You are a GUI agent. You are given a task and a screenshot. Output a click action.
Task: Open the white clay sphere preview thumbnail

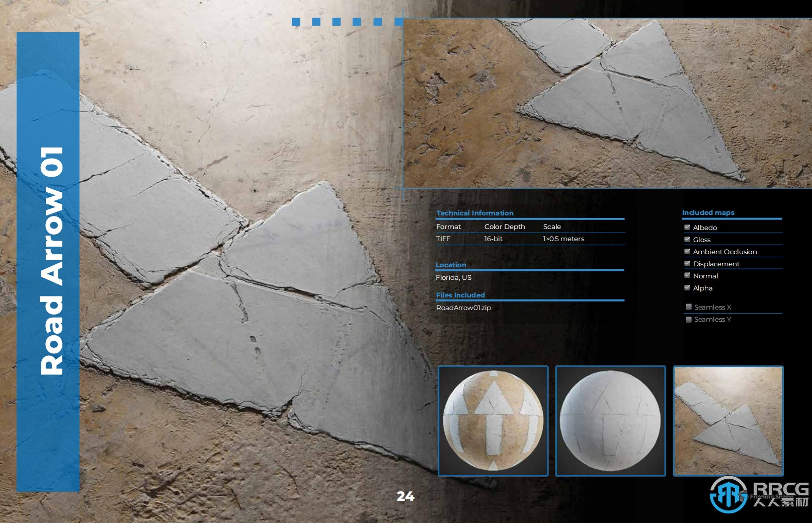point(610,421)
